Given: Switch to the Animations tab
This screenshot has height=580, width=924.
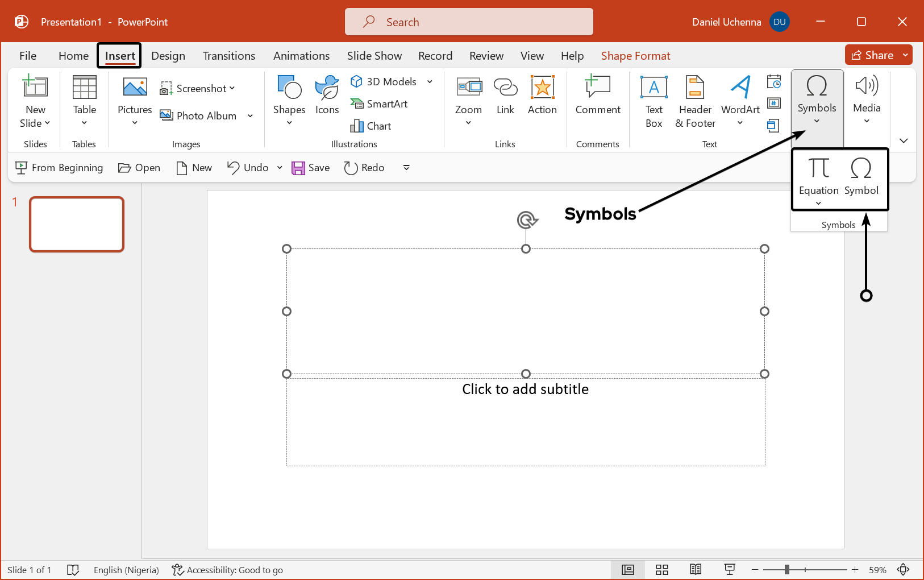Looking at the screenshot, I should pos(301,56).
